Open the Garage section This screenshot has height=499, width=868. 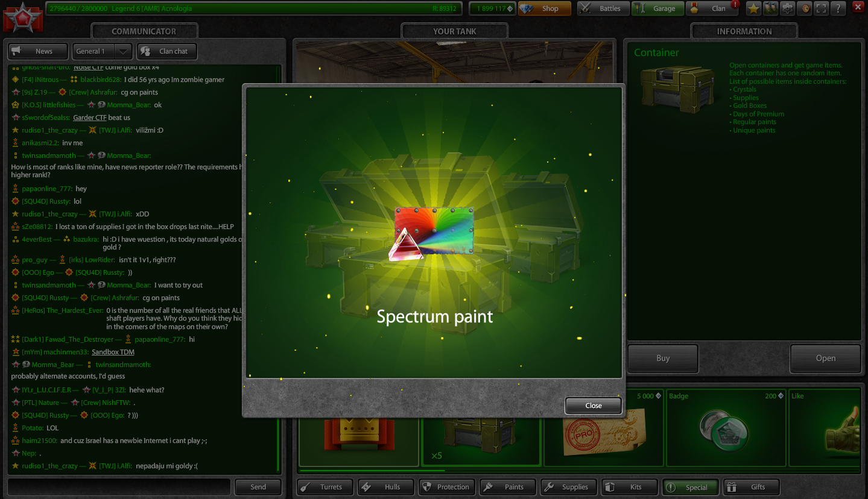pos(657,8)
